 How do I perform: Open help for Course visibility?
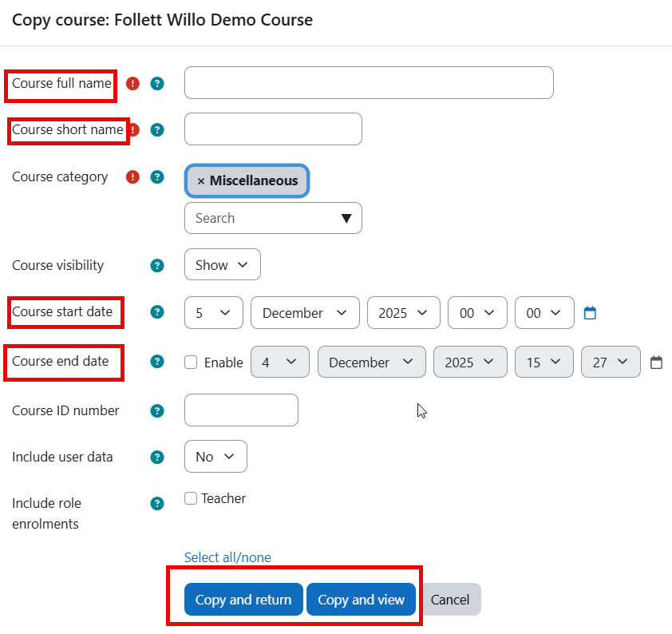[x=156, y=265]
